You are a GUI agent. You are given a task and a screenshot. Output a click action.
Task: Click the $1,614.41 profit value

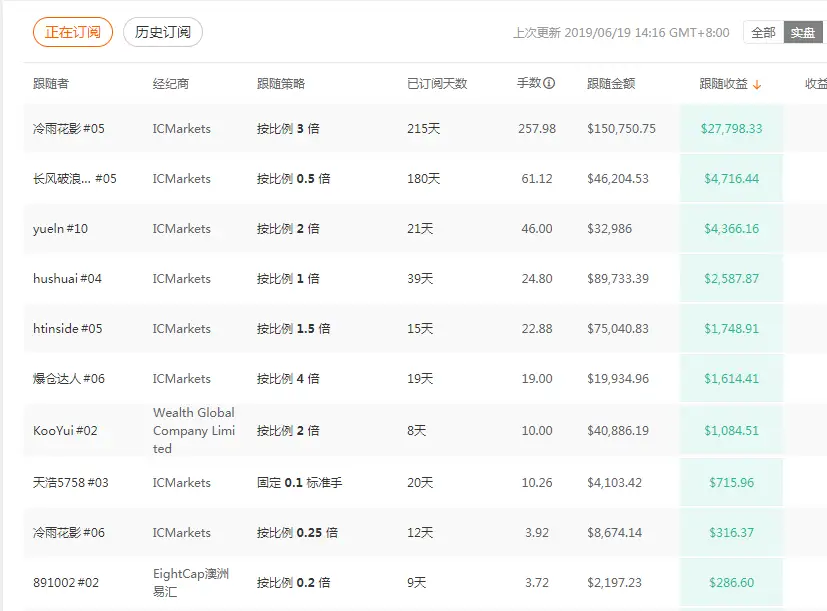pos(732,379)
